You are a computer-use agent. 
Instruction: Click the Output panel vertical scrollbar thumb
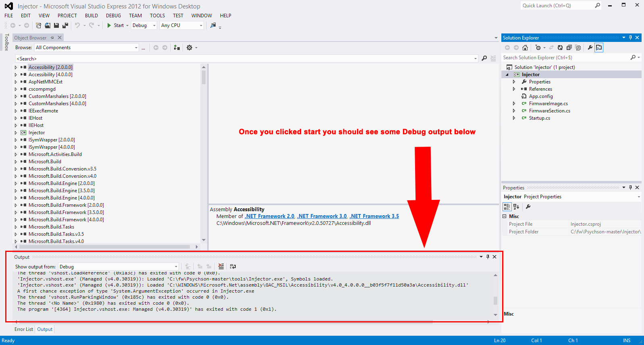(x=495, y=301)
